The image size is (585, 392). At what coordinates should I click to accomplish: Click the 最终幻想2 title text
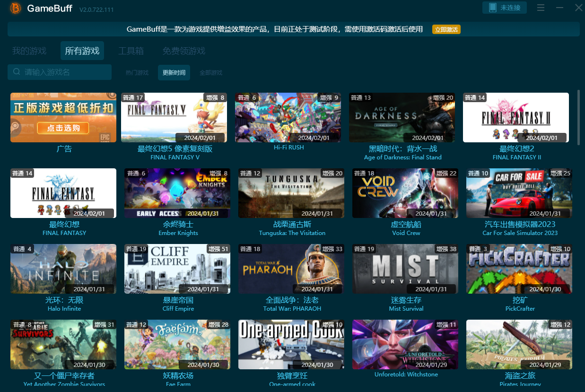pos(517,148)
